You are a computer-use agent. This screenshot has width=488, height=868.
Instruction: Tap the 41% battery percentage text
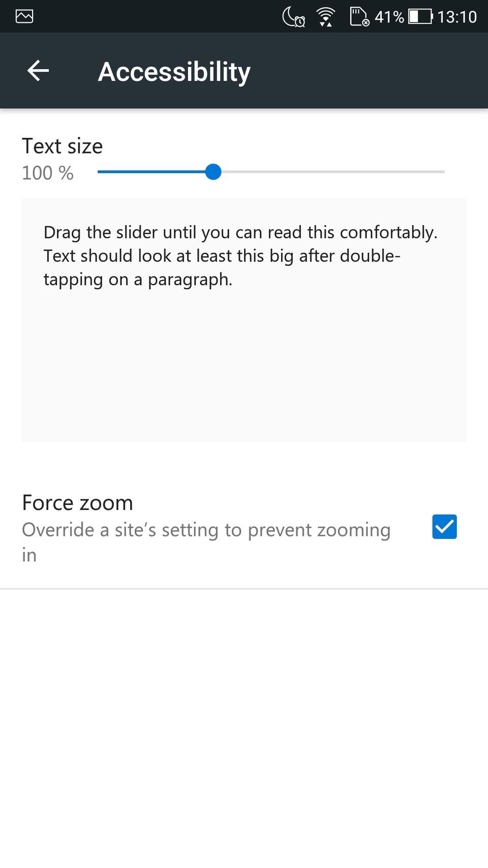tap(388, 17)
